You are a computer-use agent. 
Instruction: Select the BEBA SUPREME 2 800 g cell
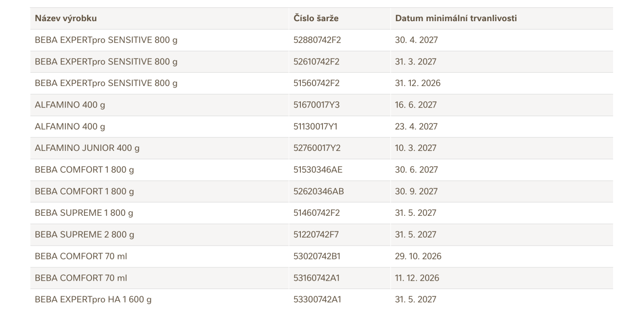85,235
